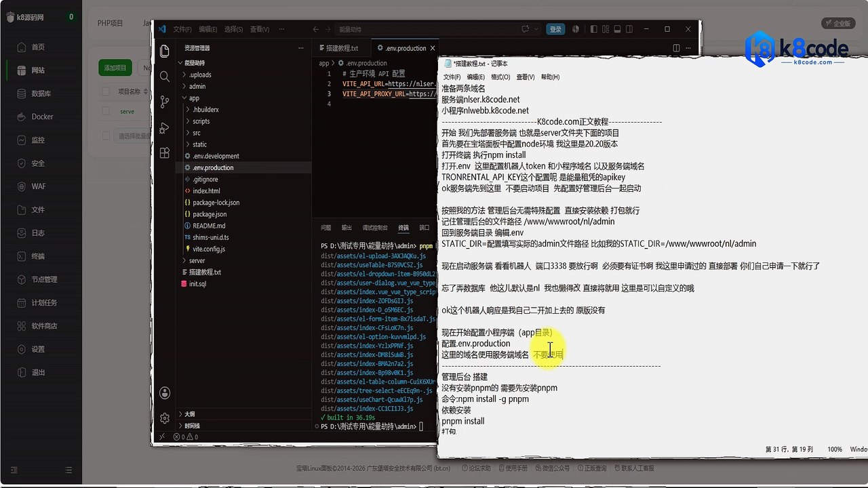Open Docker in the Baota sidebar

click(x=41, y=117)
